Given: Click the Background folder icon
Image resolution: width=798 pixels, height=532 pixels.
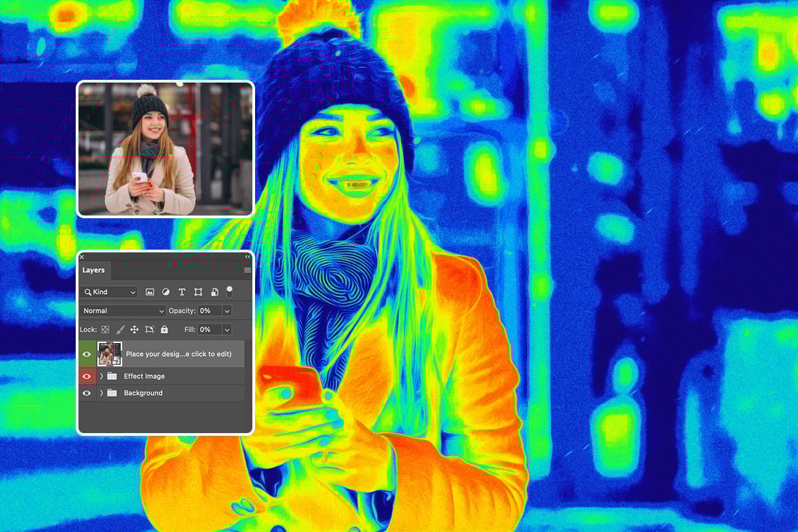Looking at the screenshot, I should pos(112,393).
